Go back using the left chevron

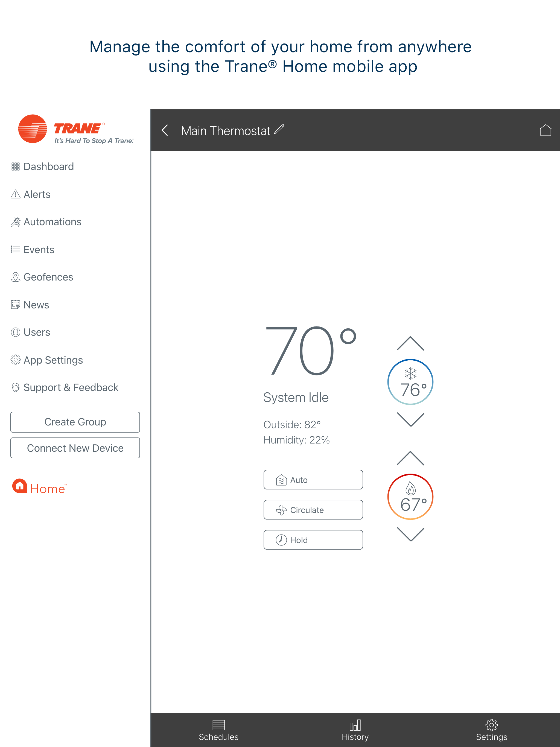[165, 130]
